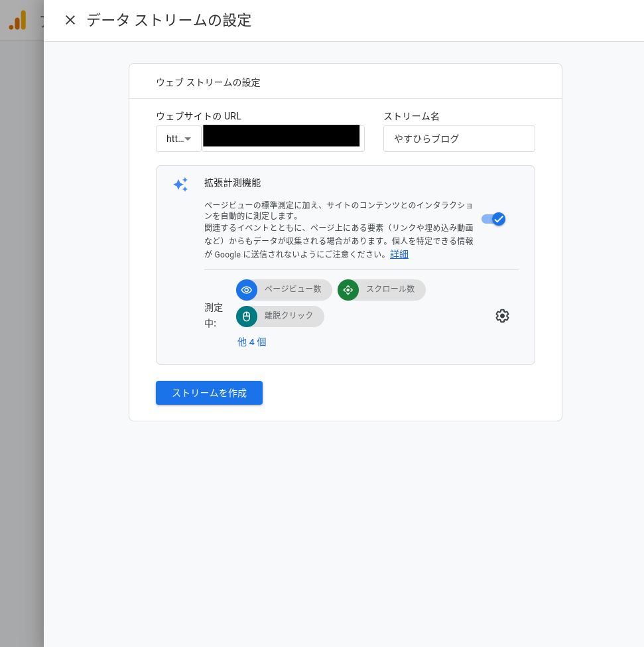Click the eye icon for ページビュー数
This screenshot has height=647, width=644.
pos(247,290)
